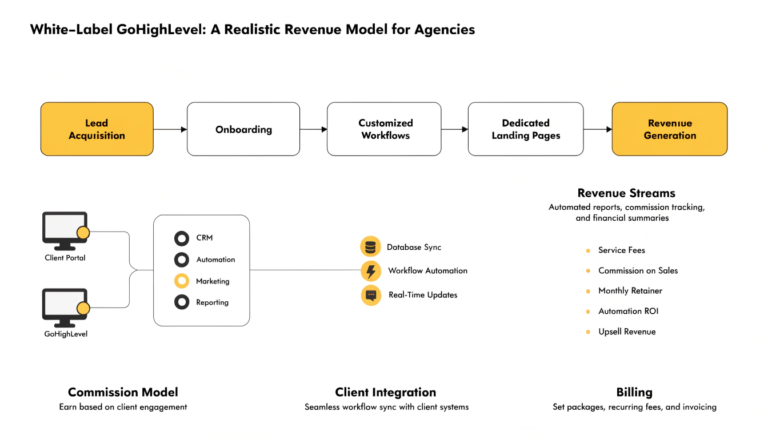
Task: Click the Customized Workflows box
Action: coord(384,129)
